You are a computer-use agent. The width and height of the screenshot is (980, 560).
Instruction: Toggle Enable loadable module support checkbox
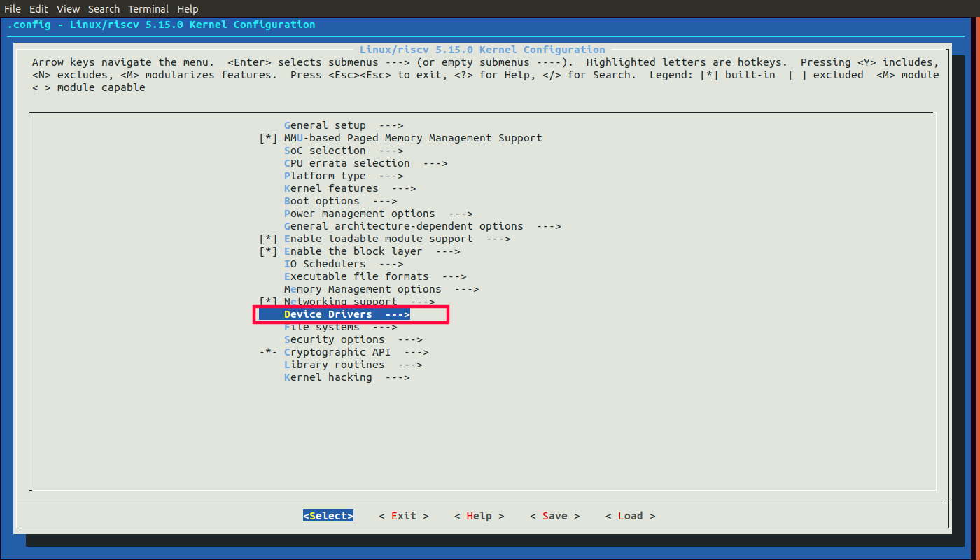tap(269, 239)
